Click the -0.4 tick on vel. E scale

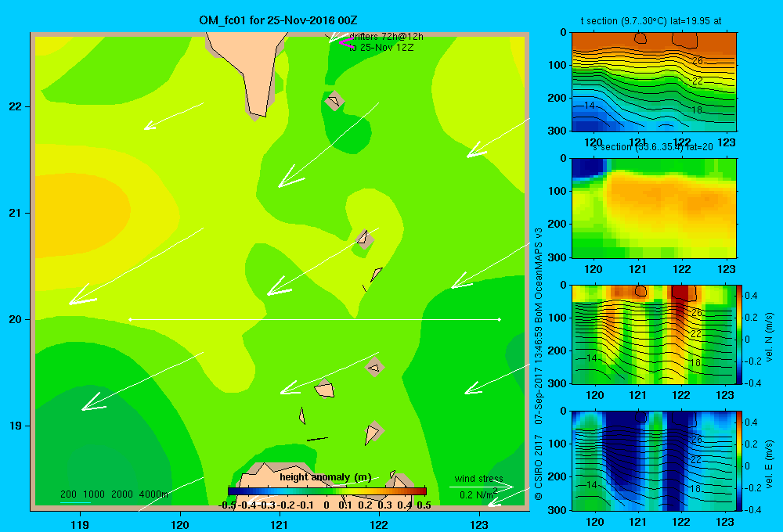click(x=752, y=509)
